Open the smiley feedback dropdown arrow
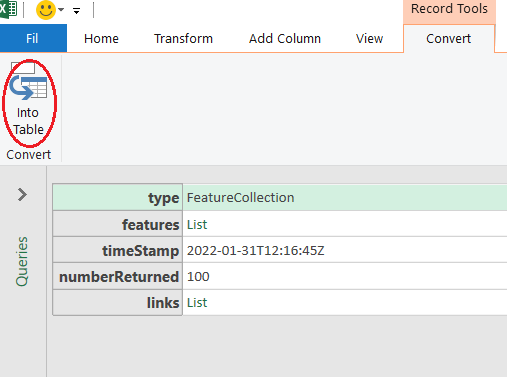The image size is (507, 377). pos(61,10)
